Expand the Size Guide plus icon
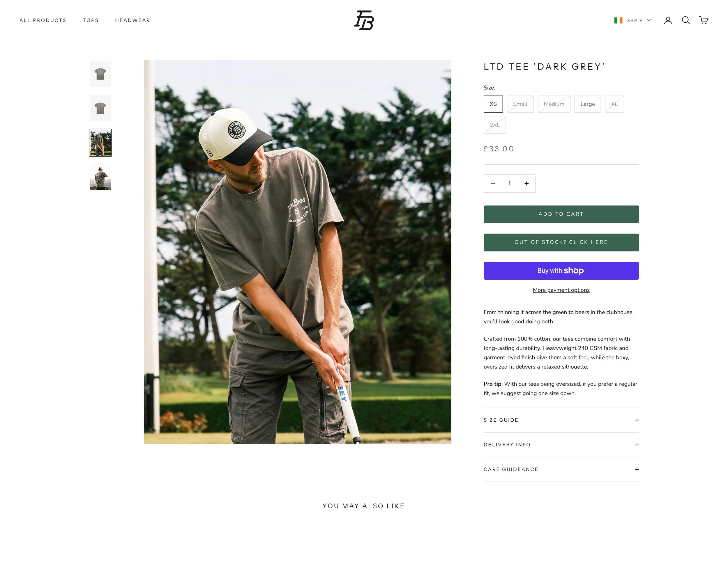 pos(637,420)
